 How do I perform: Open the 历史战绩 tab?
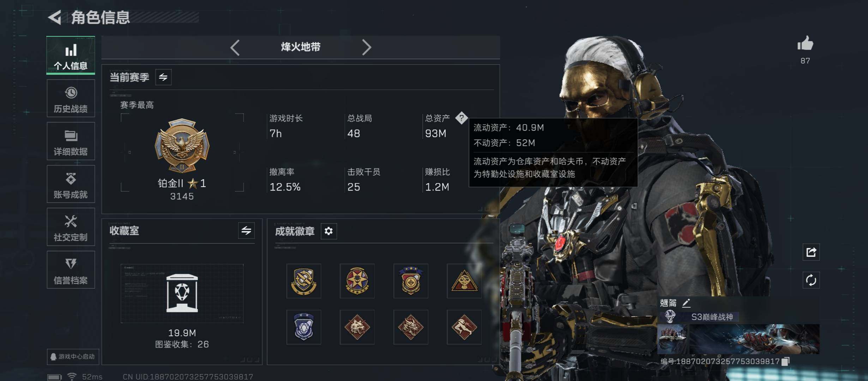(x=71, y=98)
